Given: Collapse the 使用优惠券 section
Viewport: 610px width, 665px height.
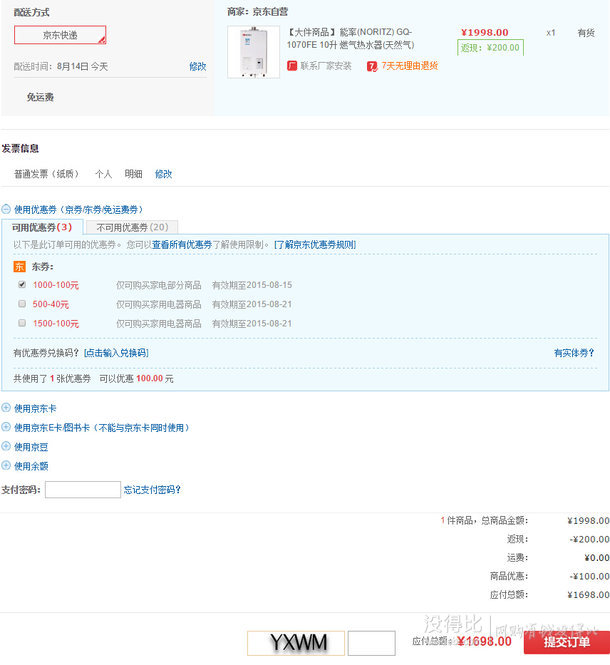Looking at the screenshot, I should coord(6,210).
